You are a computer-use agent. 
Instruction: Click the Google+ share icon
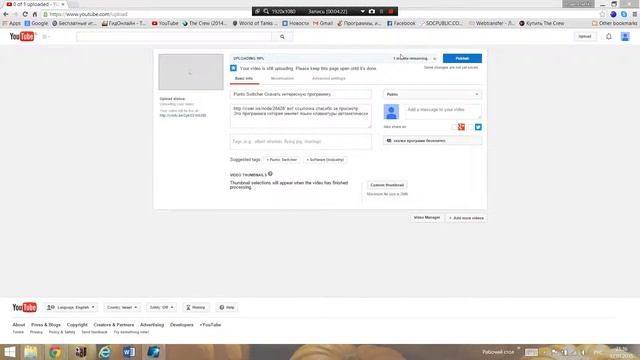click(x=461, y=127)
